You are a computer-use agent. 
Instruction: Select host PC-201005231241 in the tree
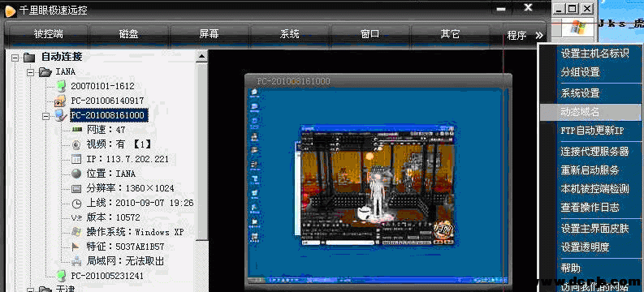click(107, 276)
